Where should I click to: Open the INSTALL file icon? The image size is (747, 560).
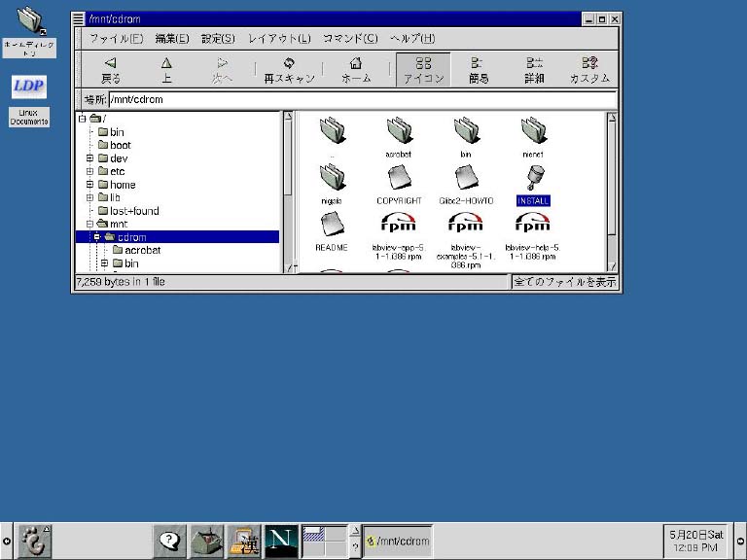(533, 179)
